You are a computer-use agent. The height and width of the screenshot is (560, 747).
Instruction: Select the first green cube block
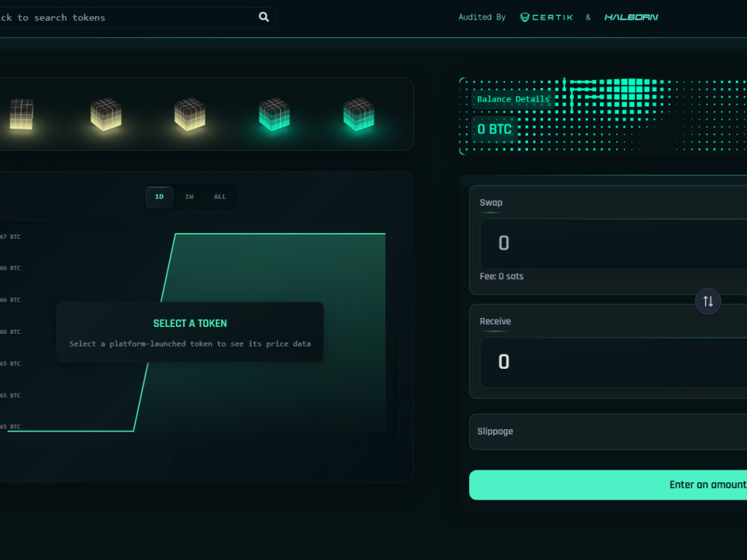coord(274,113)
